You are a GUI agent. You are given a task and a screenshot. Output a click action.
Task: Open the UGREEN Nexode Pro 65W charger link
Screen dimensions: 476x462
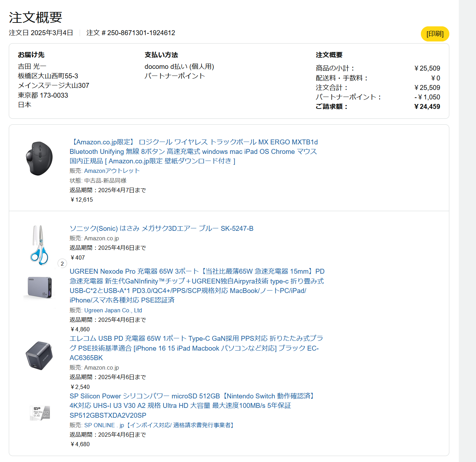click(197, 286)
